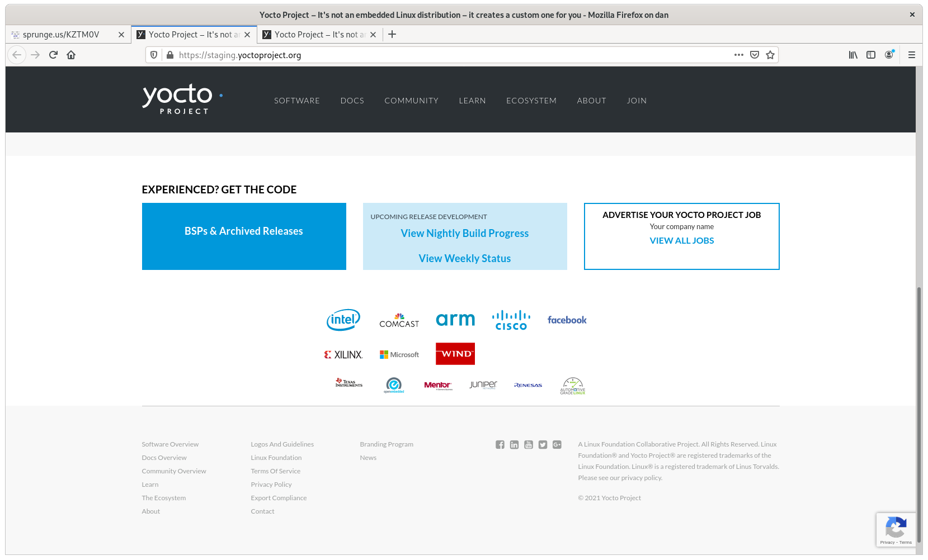Click the Arm sponsor logo
The width and height of the screenshot is (928, 560).
455,320
